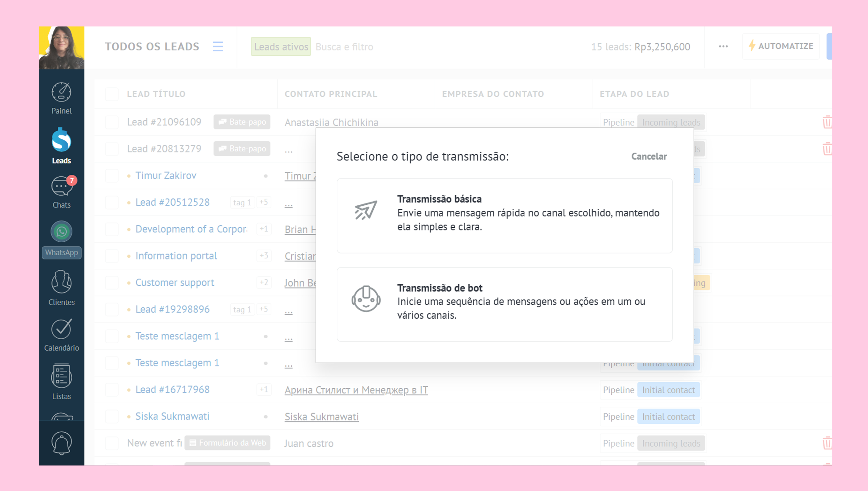Sort by Lead Título column header
The image size is (868, 491).
[156, 94]
